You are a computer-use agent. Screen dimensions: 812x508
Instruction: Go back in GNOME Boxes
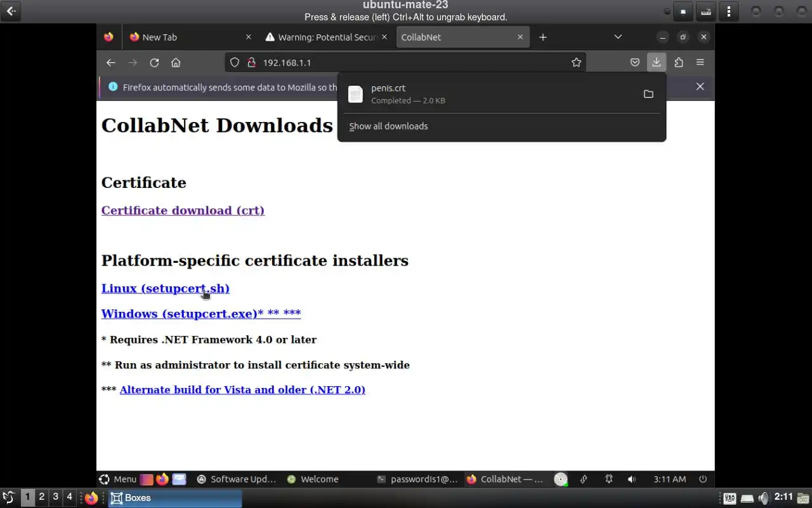11,11
